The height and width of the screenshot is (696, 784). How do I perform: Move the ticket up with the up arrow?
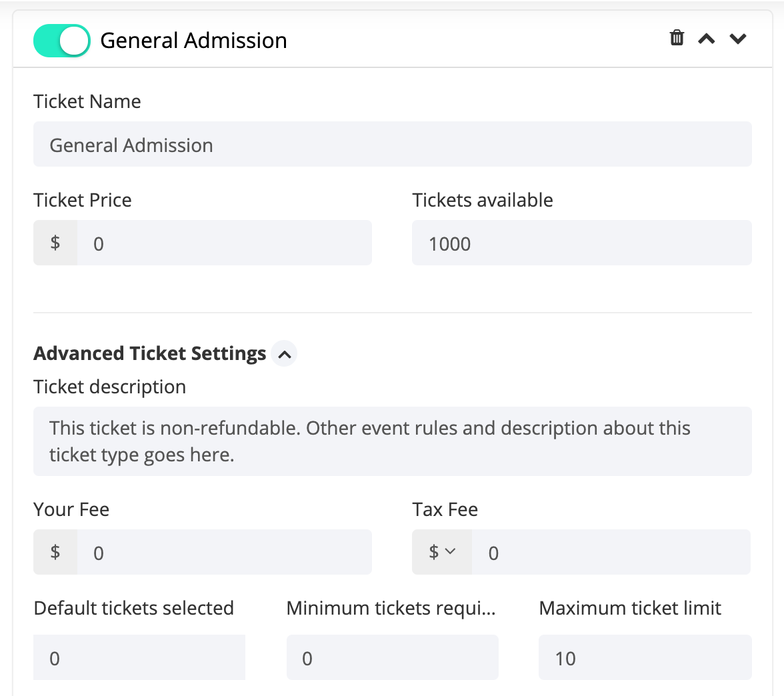(x=705, y=39)
